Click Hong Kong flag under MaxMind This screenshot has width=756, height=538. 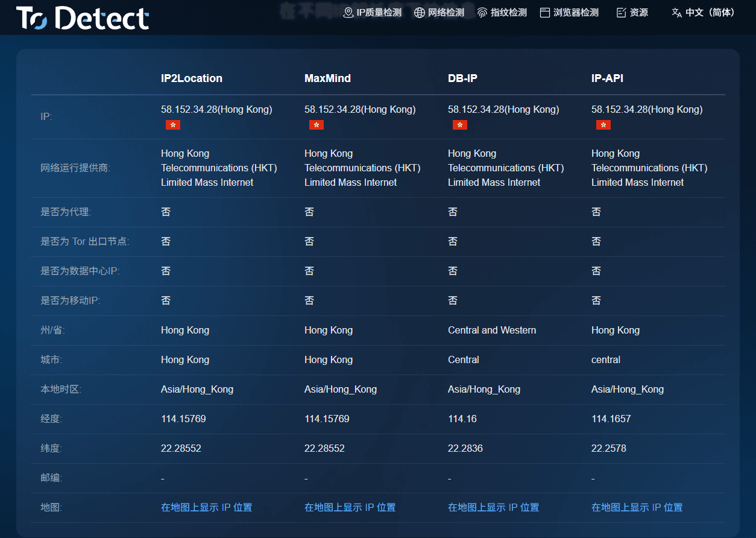tap(317, 125)
